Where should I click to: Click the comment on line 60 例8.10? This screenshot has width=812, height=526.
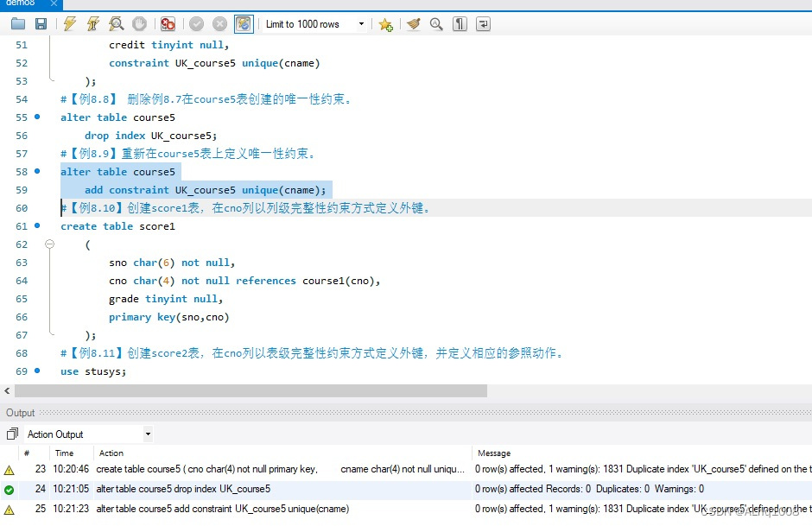(245, 208)
